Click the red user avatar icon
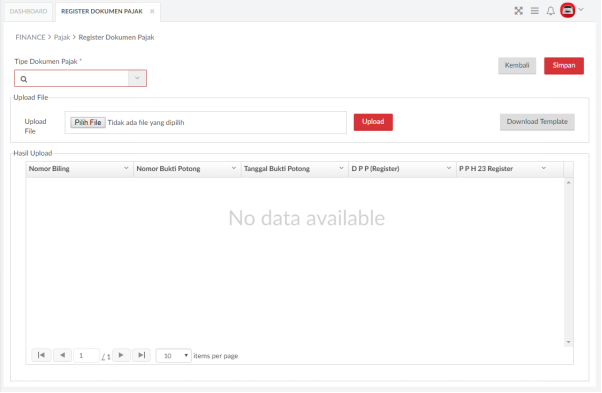 point(567,10)
